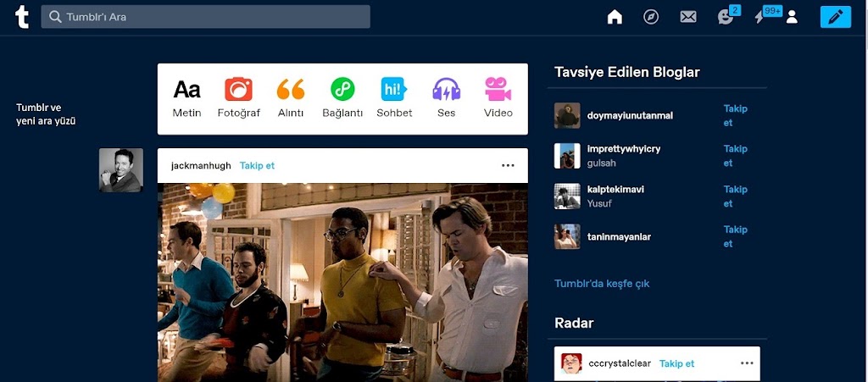The height and width of the screenshot is (382, 868).
Task: Open imprettywhyicry avatar
Action: tap(567, 156)
